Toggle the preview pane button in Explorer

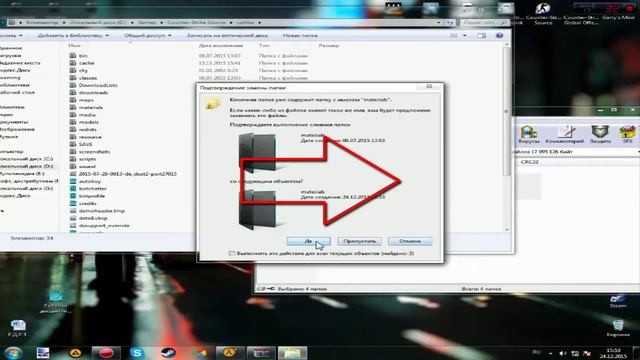tap(482, 36)
